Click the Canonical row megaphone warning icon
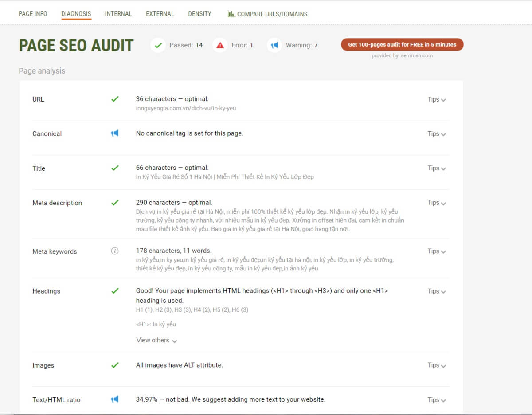 [x=115, y=133]
